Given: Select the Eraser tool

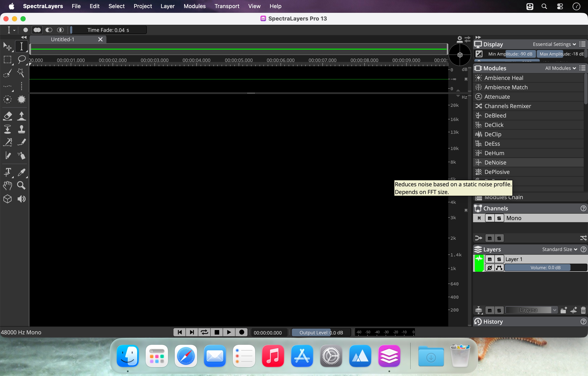Looking at the screenshot, I should pyautogui.click(x=7, y=116).
